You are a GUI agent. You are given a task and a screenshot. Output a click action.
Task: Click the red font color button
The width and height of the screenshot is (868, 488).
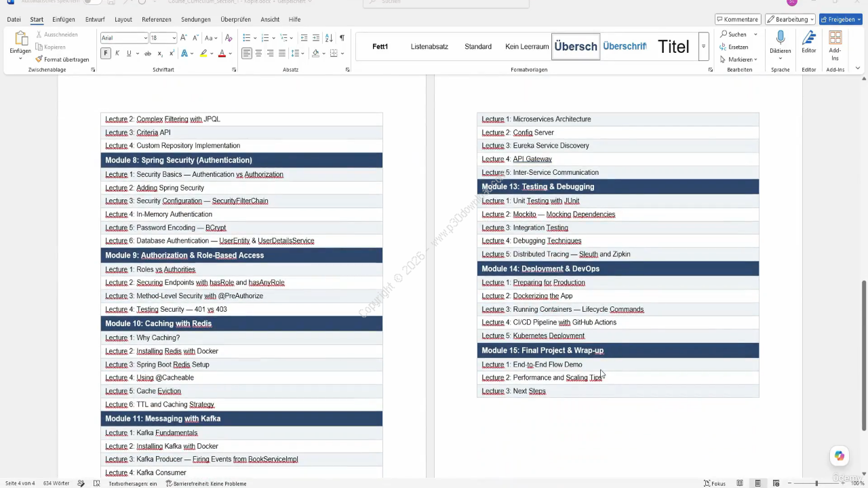[x=222, y=54]
